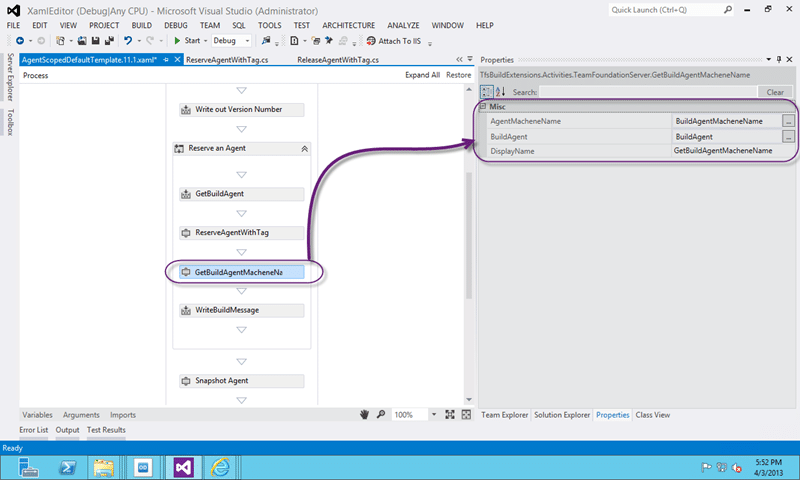Click the Find in Files toolbar icon

click(x=265, y=41)
